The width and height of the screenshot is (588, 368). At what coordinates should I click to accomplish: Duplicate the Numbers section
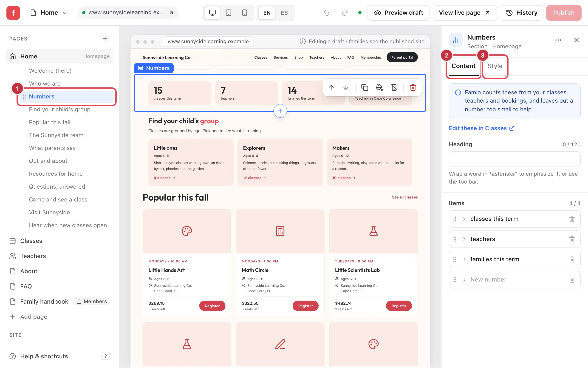point(365,87)
